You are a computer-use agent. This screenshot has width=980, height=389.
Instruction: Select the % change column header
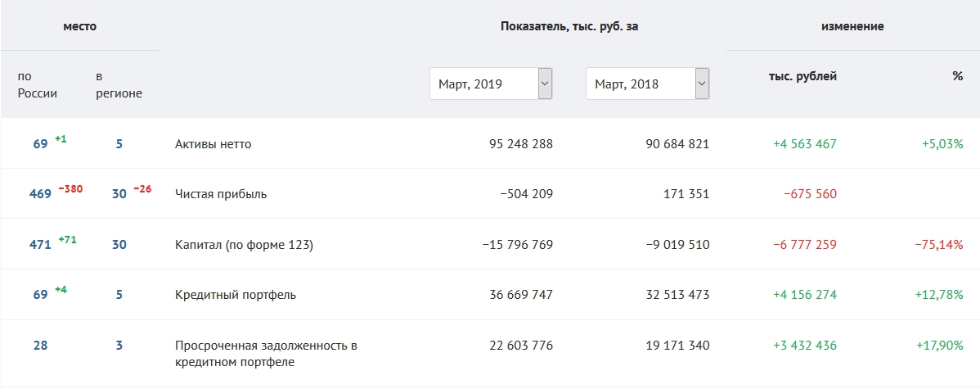coord(957,76)
